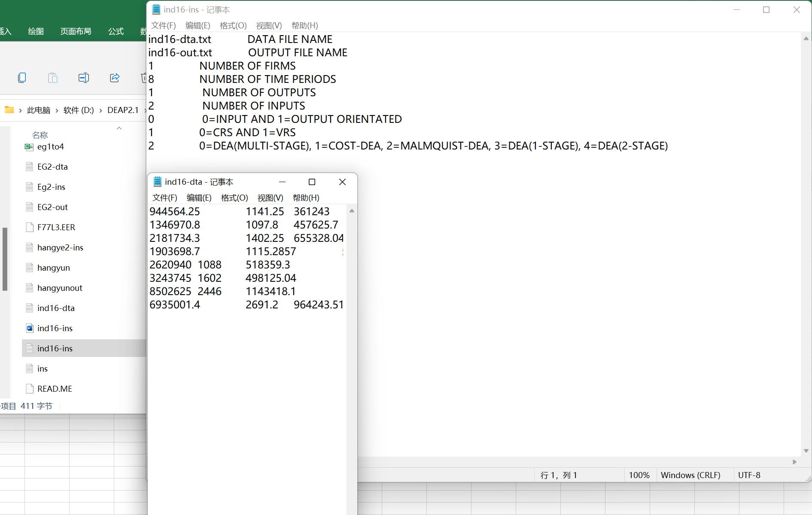Click the up arrow of ind16-dta vertical scrollbar
This screenshot has width=812, height=515.
coord(352,211)
